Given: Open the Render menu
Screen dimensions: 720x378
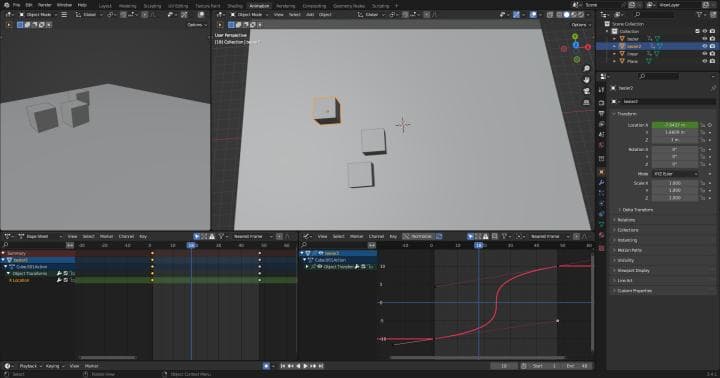Looking at the screenshot, I should [45, 5].
